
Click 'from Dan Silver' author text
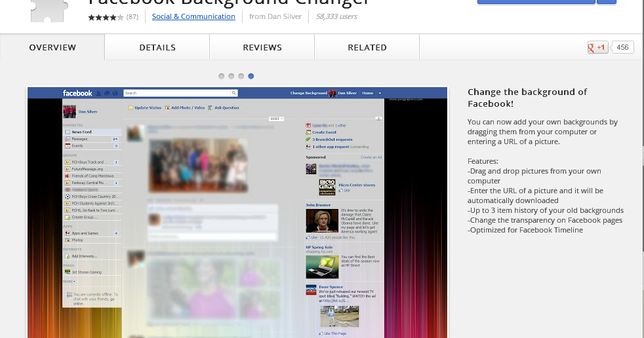click(x=275, y=16)
